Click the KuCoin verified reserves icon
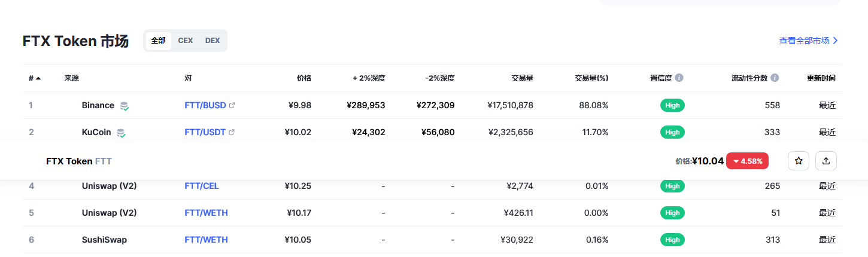The height and width of the screenshot is (257, 868). (x=121, y=133)
